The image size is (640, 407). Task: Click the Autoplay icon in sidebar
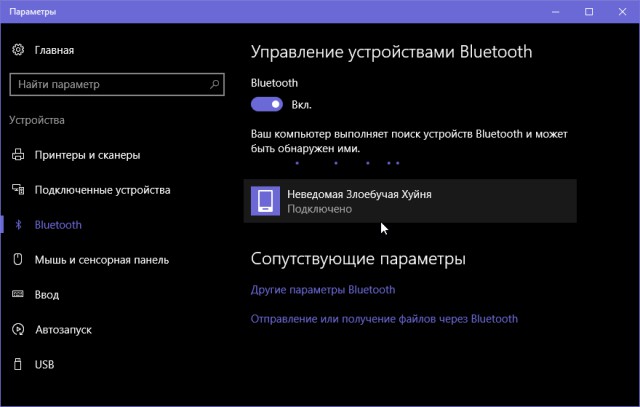[18, 329]
